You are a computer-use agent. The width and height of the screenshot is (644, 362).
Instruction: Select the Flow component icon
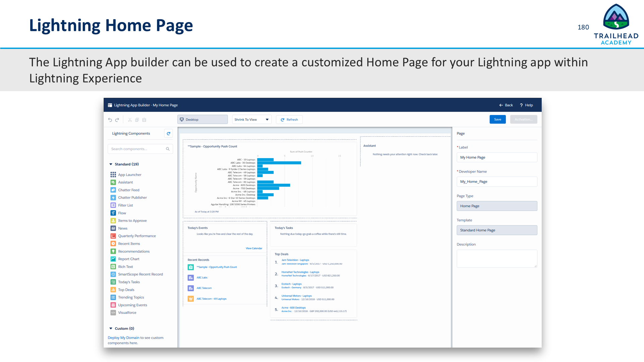[x=113, y=213]
